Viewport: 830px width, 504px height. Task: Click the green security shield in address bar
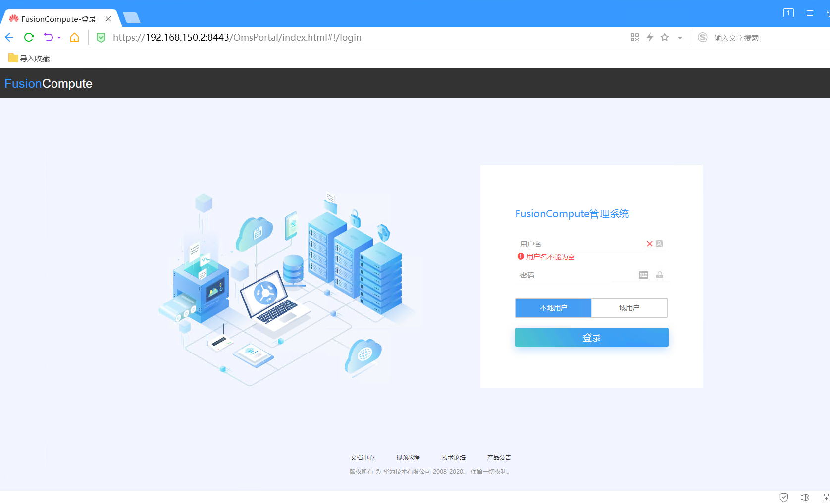tap(101, 37)
